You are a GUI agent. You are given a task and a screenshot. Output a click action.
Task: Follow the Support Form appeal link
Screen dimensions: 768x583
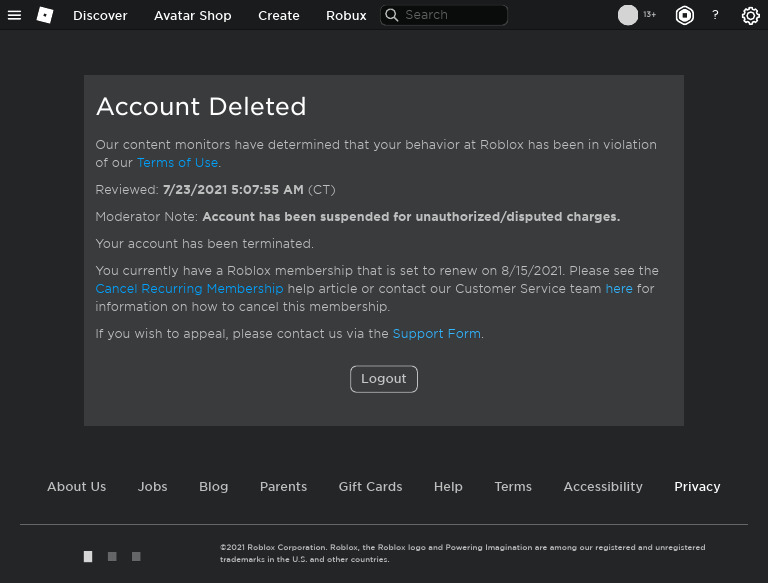click(436, 334)
